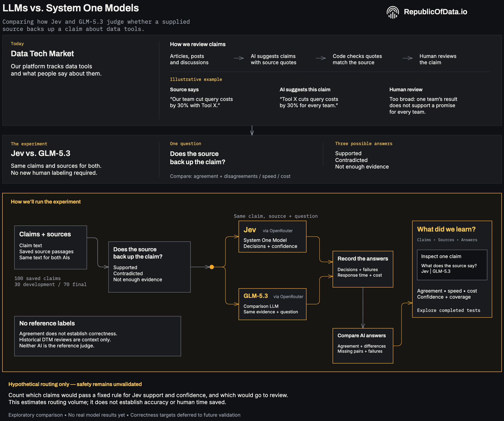This screenshot has height=421, width=504.
Task: Click the 'Claims • Sources • Answers' line
Action: click(447, 240)
